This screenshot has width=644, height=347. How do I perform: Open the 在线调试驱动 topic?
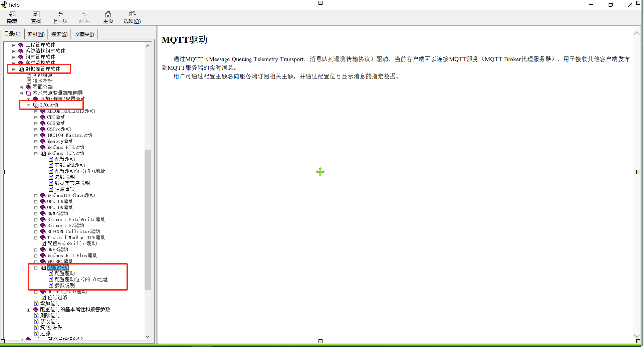[x=70, y=165]
